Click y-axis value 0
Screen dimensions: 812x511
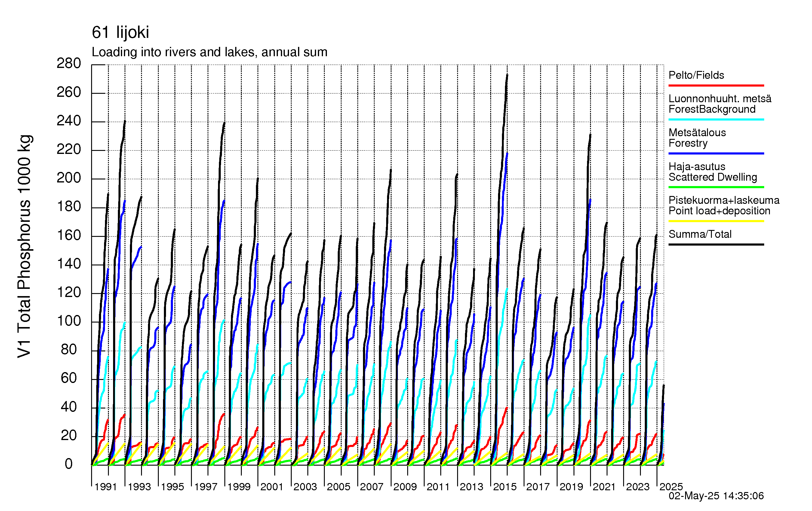[x=69, y=464]
